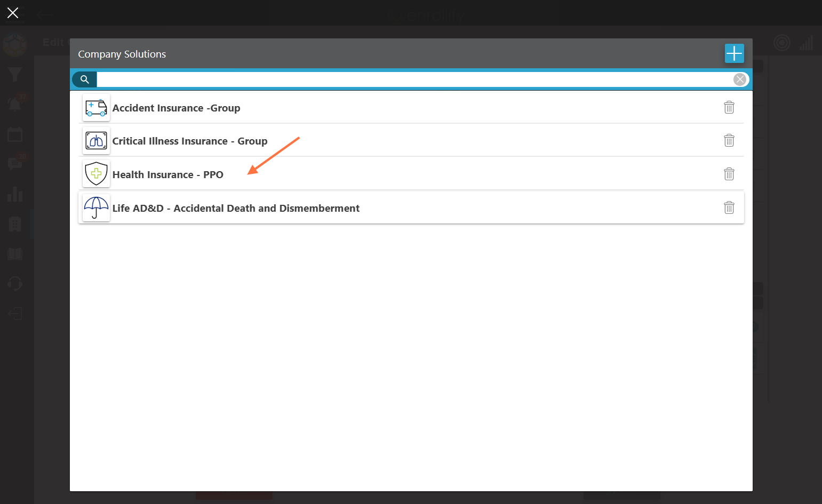Open the building icon in the background sidebar
The height and width of the screenshot is (504, 822).
click(x=15, y=224)
